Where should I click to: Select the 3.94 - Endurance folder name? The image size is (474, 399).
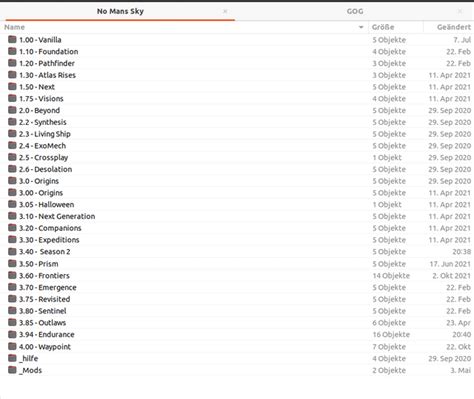47,335
